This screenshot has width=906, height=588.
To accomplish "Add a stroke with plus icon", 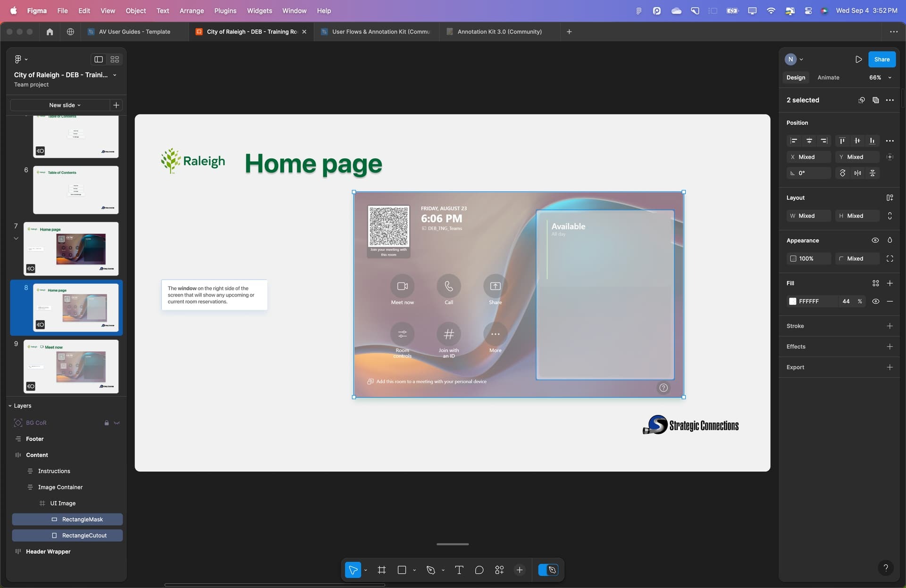I will click(890, 326).
